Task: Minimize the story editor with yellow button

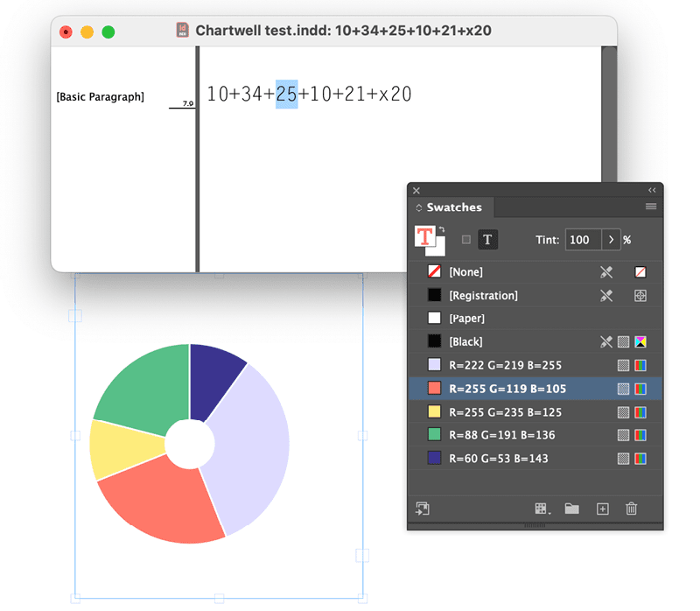Action: point(87,32)
